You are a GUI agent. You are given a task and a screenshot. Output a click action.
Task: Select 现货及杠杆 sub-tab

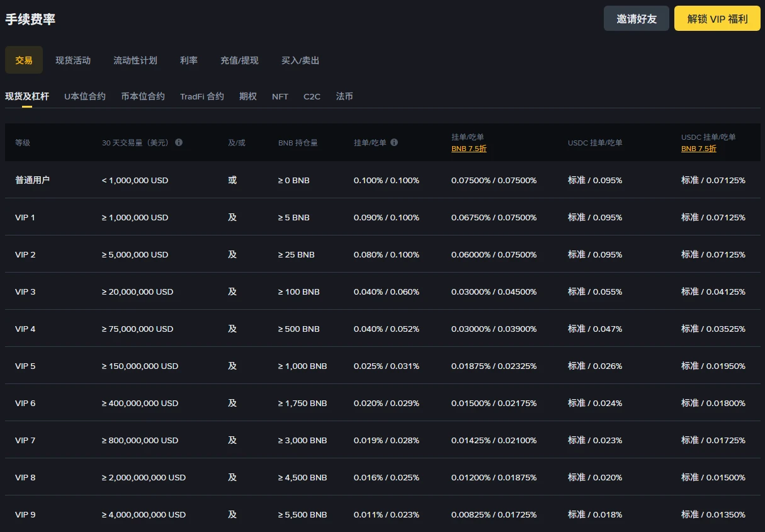point(27,96)
